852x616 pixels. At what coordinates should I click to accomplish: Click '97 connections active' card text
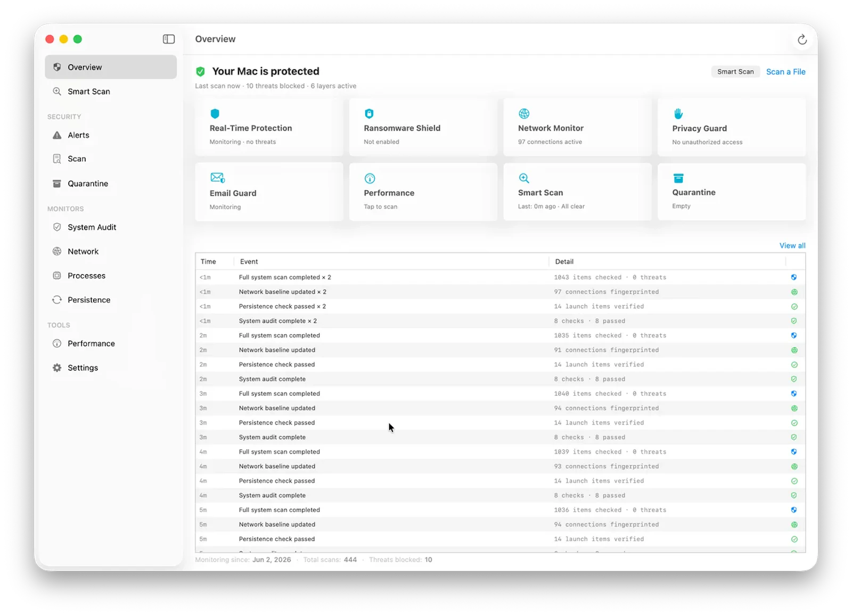[550, 142]
